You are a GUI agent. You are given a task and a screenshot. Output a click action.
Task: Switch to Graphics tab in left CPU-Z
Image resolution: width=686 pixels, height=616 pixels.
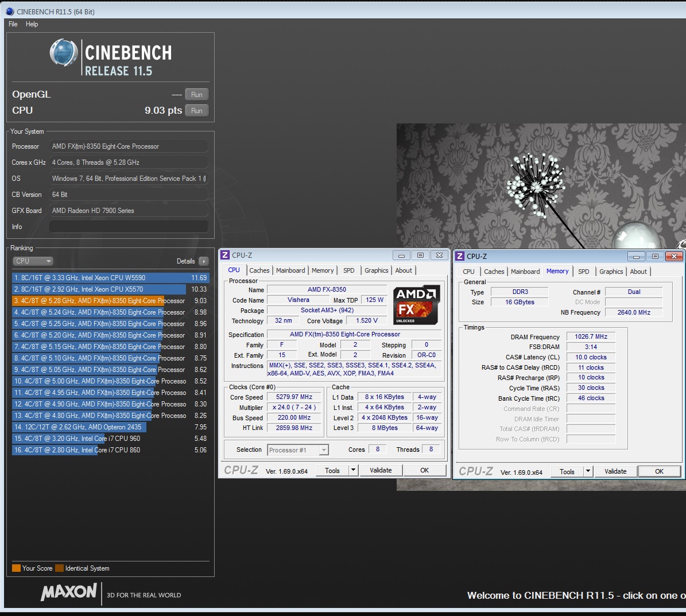tap(376, 270)
